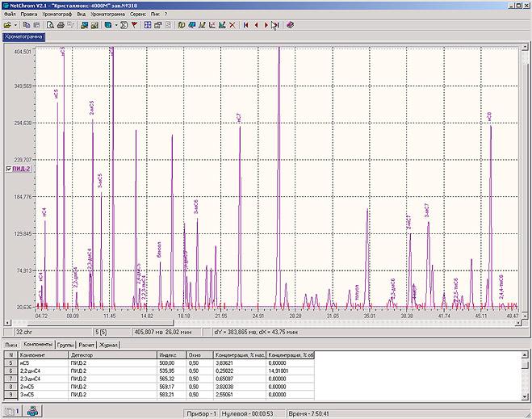Click the blue grid icon in toolbar
Viewport: 532px width, 419px height.
tap(148, 25)
